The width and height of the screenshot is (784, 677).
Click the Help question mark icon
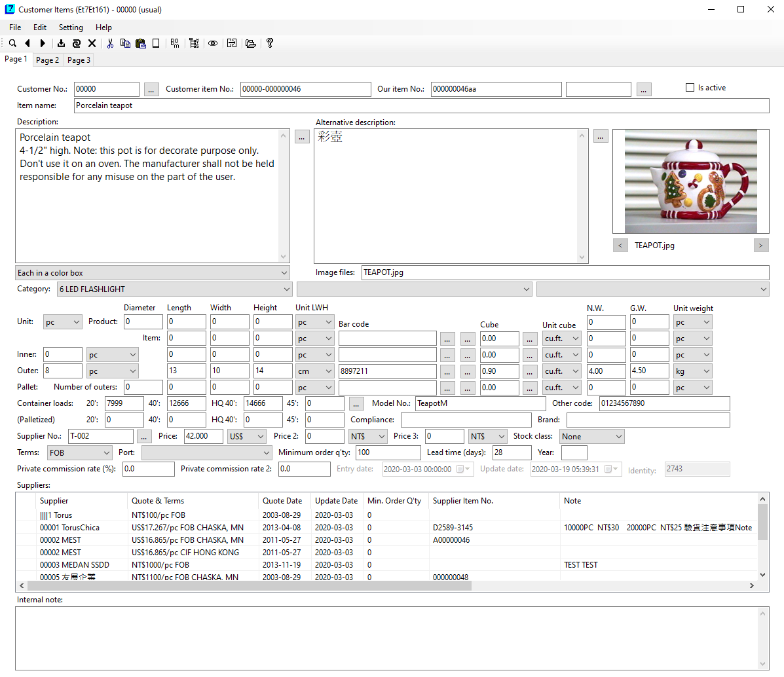pos(270,43)
